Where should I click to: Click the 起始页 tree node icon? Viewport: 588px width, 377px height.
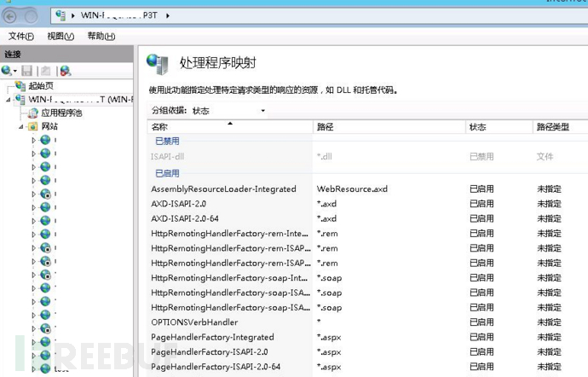pos(20,85)
